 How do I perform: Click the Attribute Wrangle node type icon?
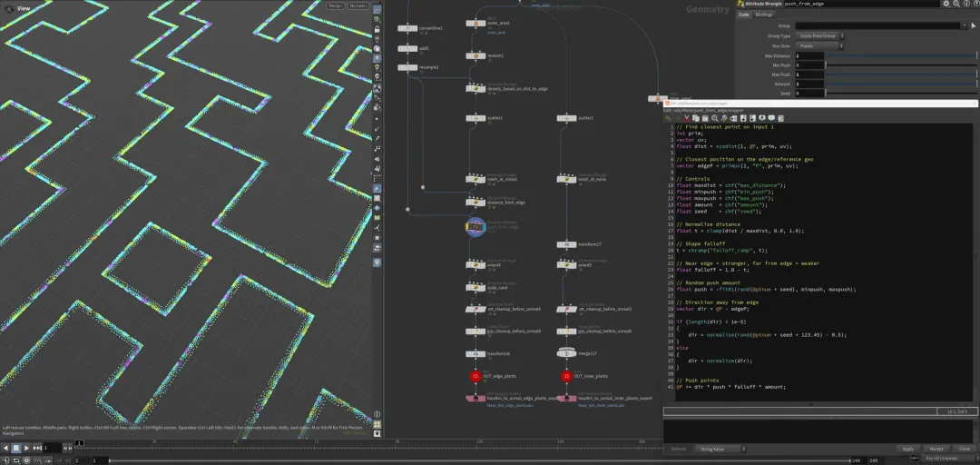[741, 4]
